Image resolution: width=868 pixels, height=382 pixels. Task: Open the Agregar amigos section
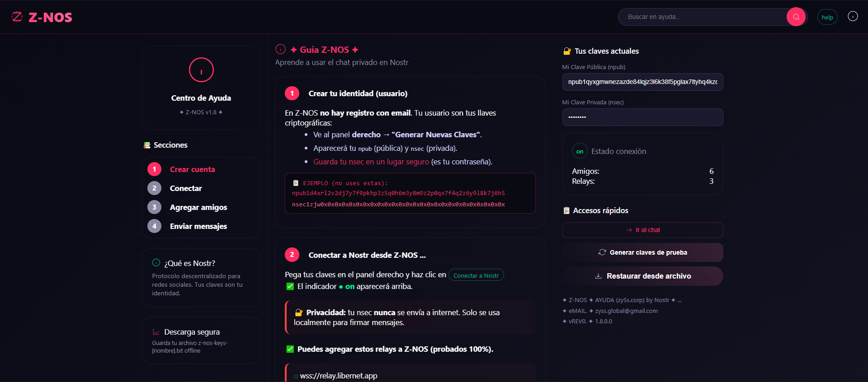click(198, 207)
